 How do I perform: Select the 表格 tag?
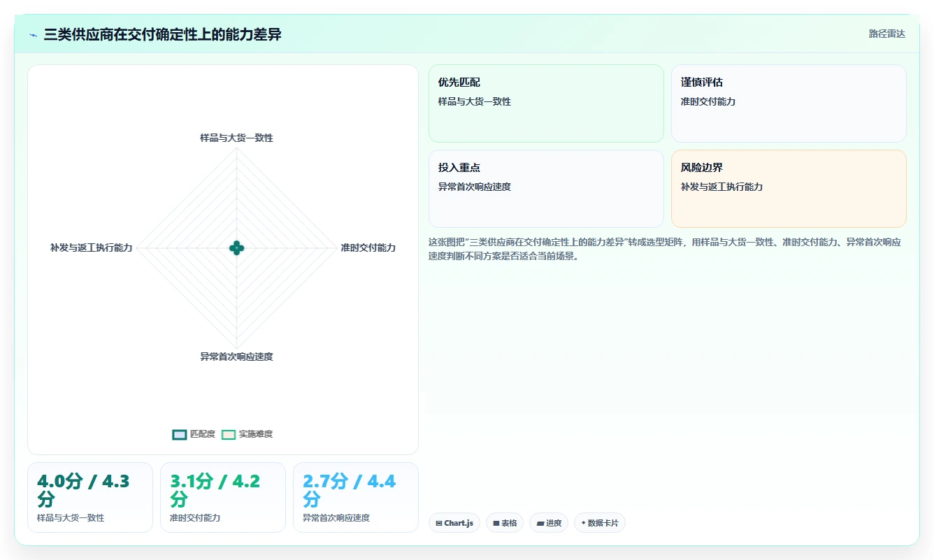tap(505, 523)
